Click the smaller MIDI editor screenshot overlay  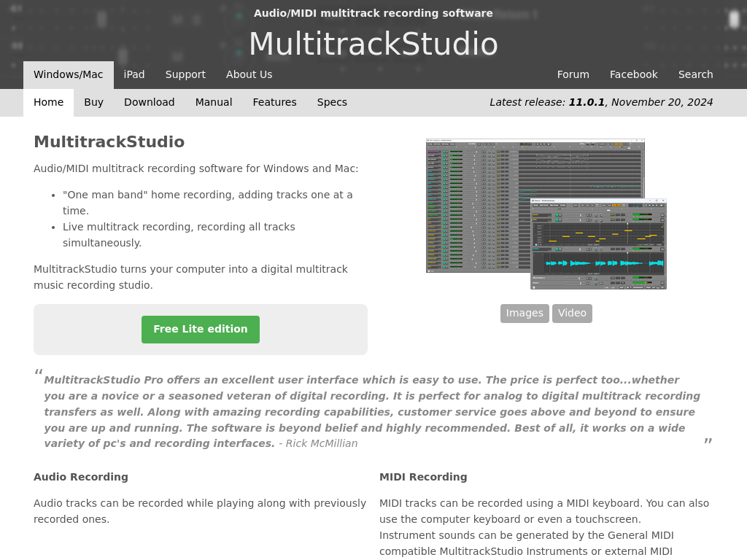click(598, 244)
